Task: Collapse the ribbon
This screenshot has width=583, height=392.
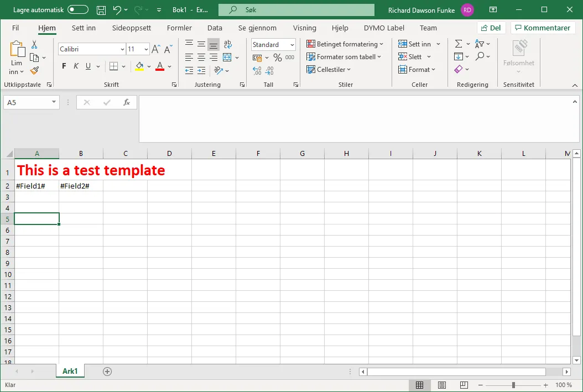Action: (x=575, y=85)
